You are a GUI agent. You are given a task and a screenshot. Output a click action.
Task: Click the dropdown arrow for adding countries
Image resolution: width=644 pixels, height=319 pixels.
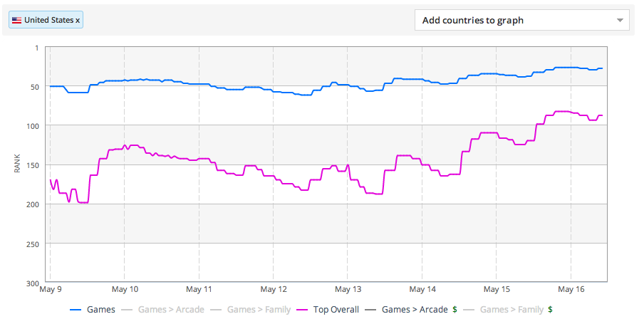pyautogui.click(x=620, y=21)
